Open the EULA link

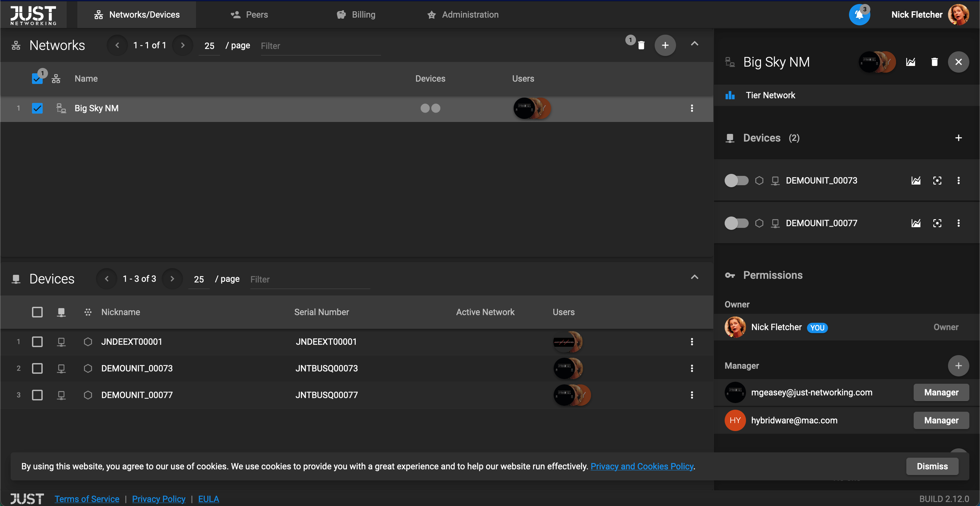tap(208, 499)
